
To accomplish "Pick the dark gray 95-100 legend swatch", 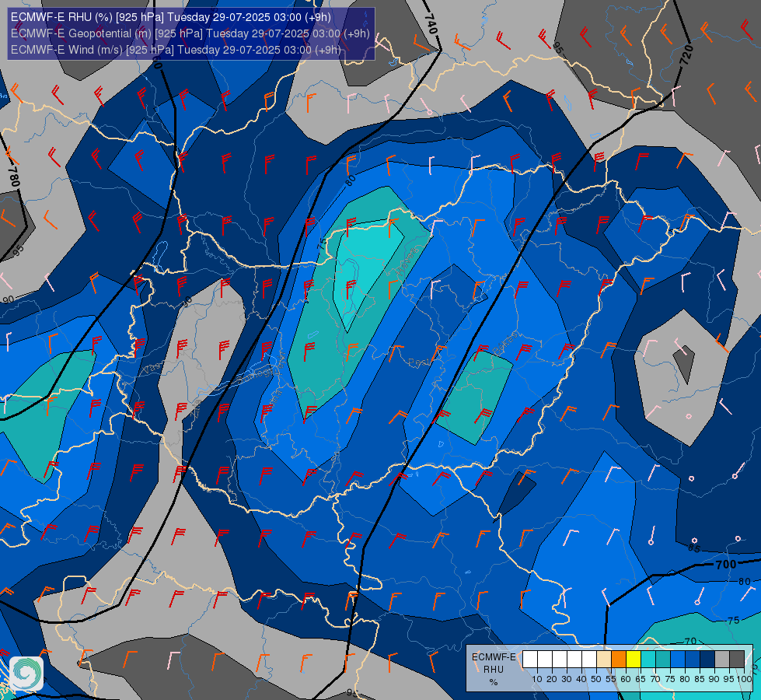I will (737, 660).
